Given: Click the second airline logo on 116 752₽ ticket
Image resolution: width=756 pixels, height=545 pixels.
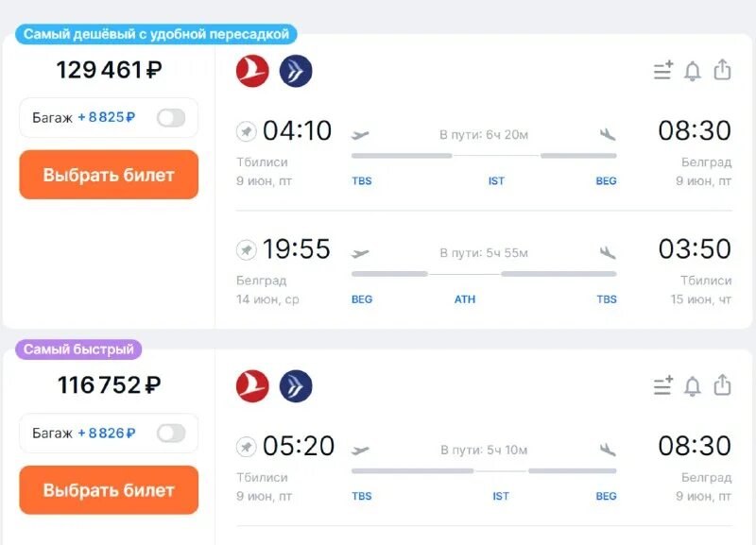Looking at the screenshot, I should click(x=296, y=385).
